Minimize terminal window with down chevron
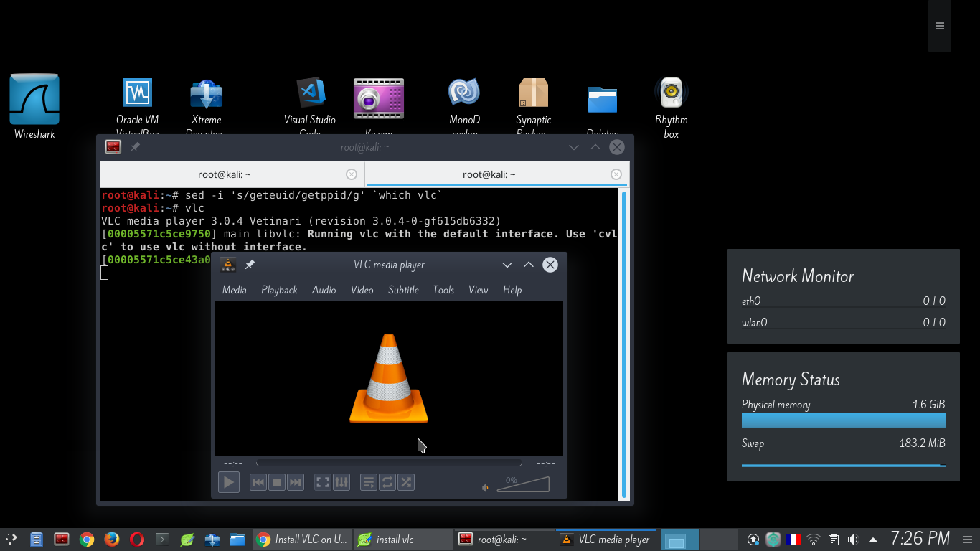 point(574,147)
